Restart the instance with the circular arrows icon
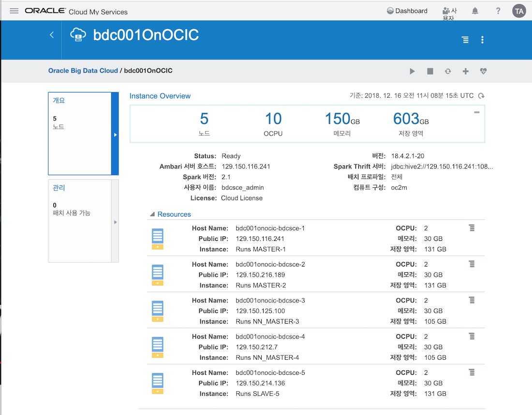The height and width of the screenshot is (415, 532). (x=448, y=71)
